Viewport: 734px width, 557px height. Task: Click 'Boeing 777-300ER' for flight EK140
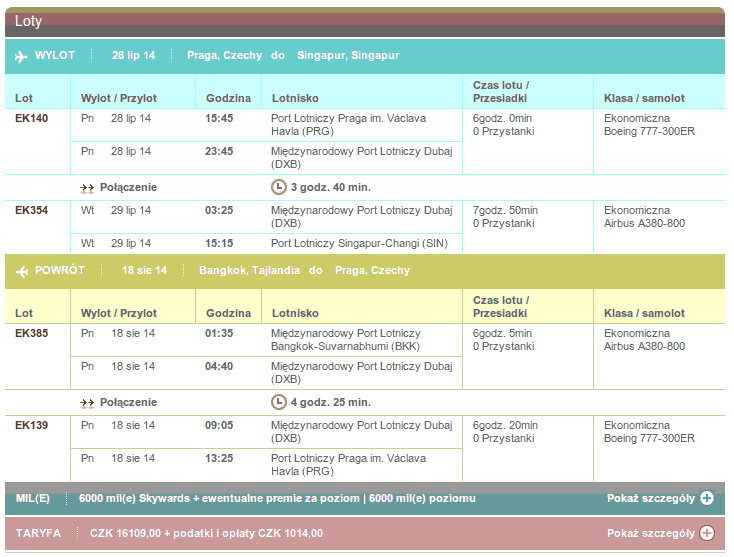click(649, 131)
